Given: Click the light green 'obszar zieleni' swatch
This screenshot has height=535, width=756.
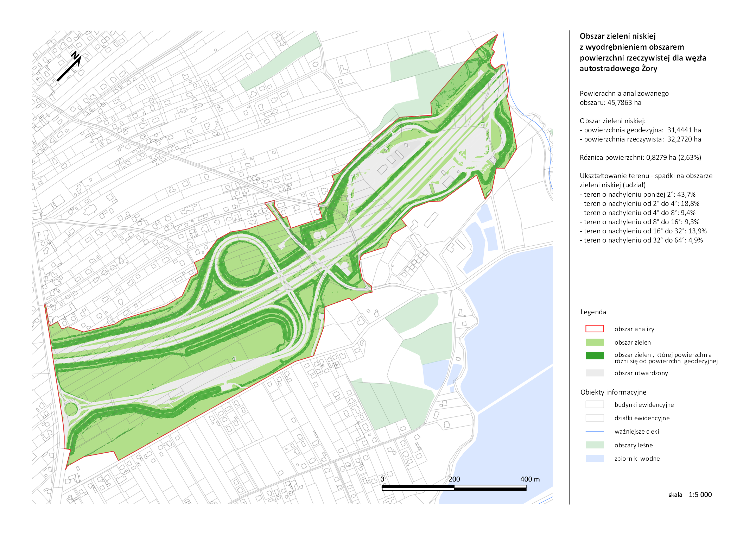Looking at the screenshot, I should pyautogui.click(x=594, y=342).
